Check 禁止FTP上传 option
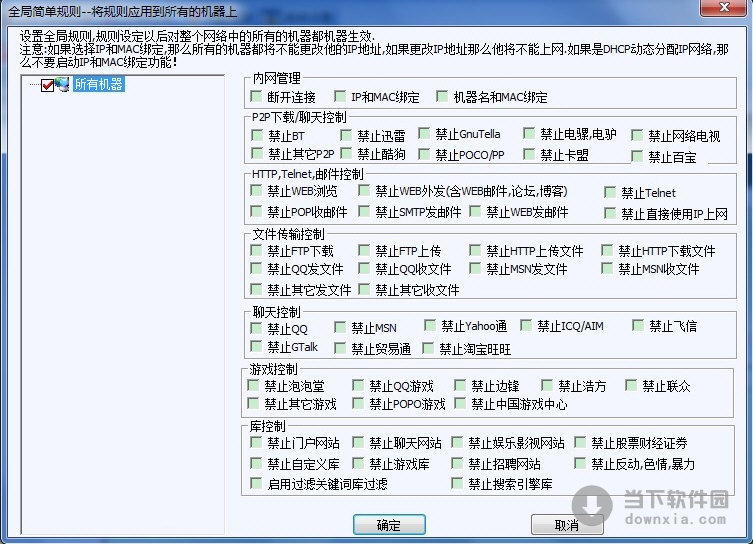Viewport: 753px width, 544px height. click(364, 251)
